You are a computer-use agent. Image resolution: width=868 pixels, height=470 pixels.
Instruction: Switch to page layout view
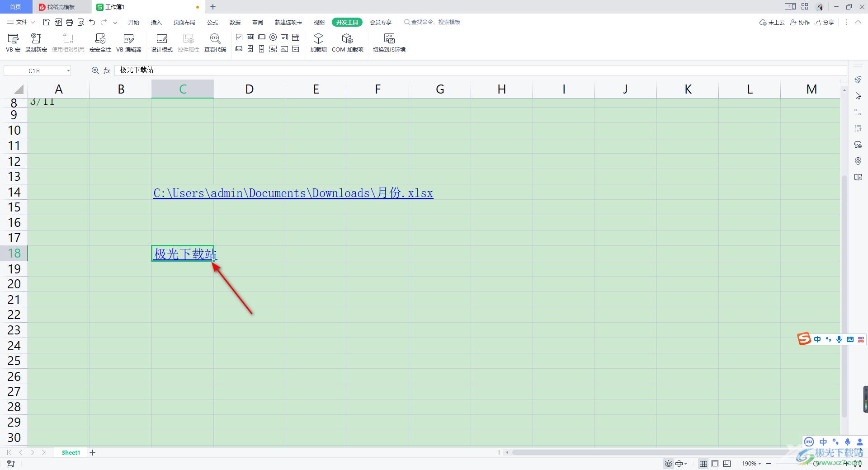[x=715, y=464]
